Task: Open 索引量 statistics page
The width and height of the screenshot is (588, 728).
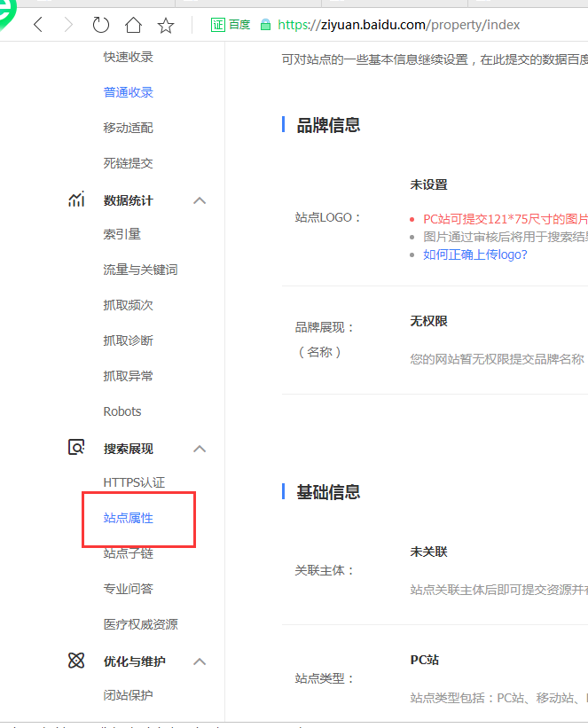Action: pos(122,234)
